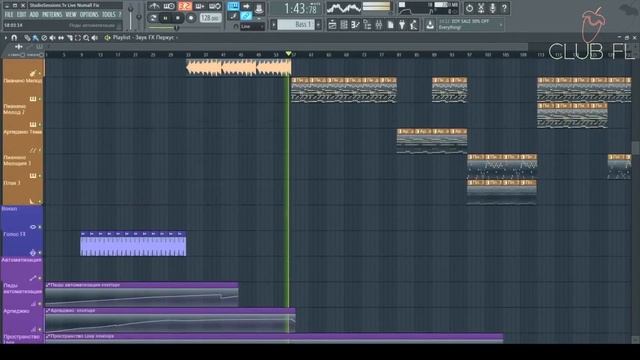
Task: Open the browser/tree view icon
Action: (x=367, y=25)
